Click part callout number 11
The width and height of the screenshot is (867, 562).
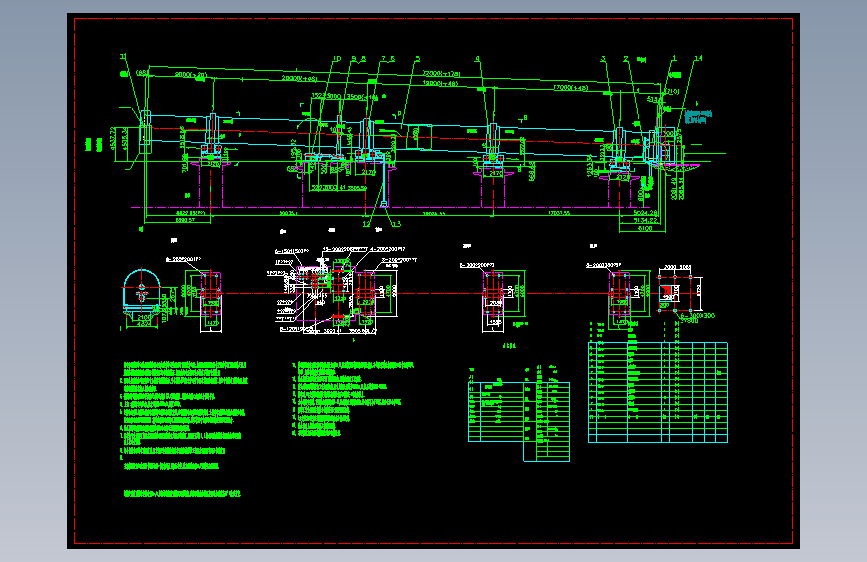123,57
